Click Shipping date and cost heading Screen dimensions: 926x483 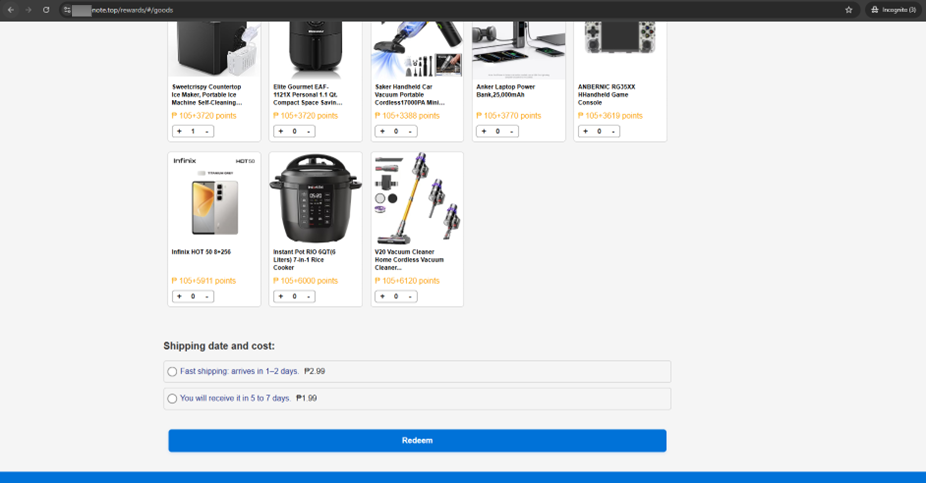(219, 346)
